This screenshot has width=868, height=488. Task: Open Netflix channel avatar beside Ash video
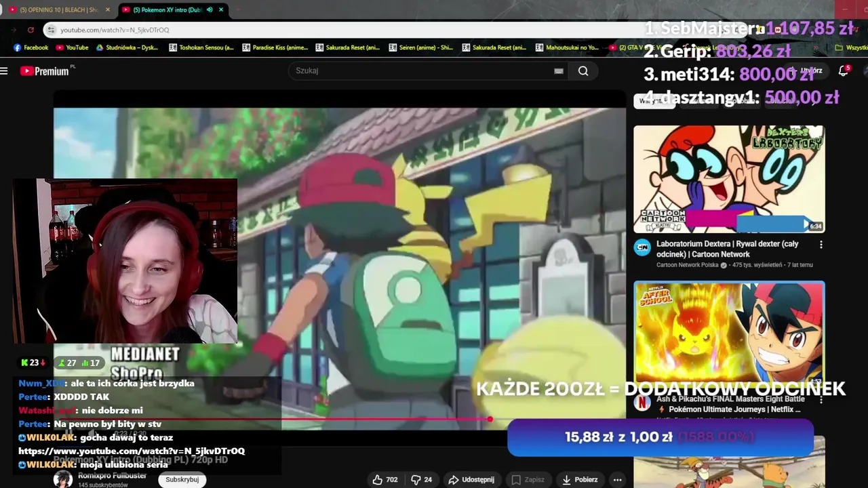coord(642,403)
